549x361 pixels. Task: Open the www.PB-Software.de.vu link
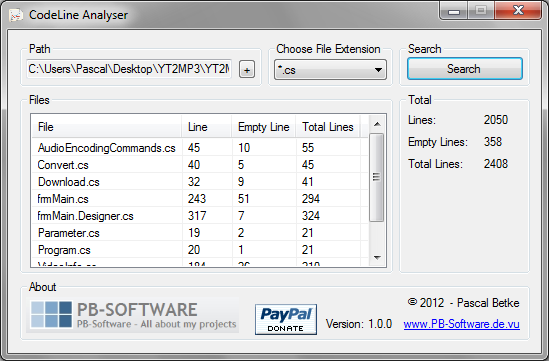coord(461,324)
